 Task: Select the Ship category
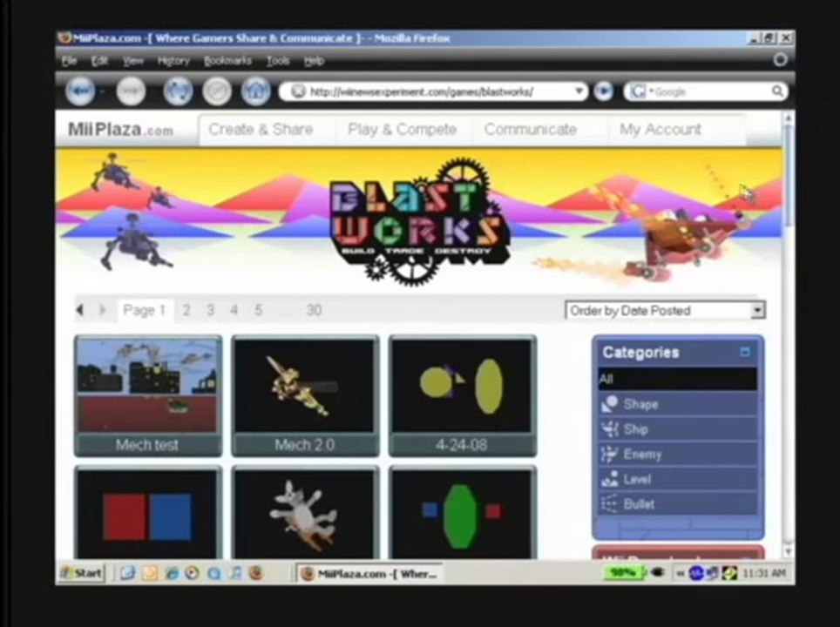point(678,429)
